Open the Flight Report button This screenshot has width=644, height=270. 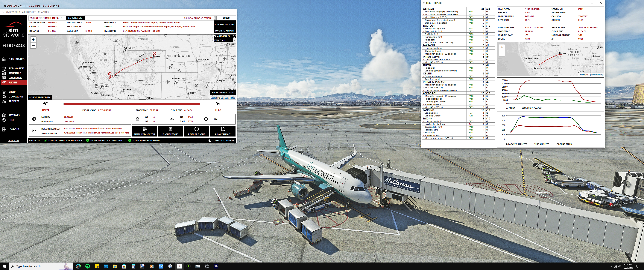[x=171, y=131]
